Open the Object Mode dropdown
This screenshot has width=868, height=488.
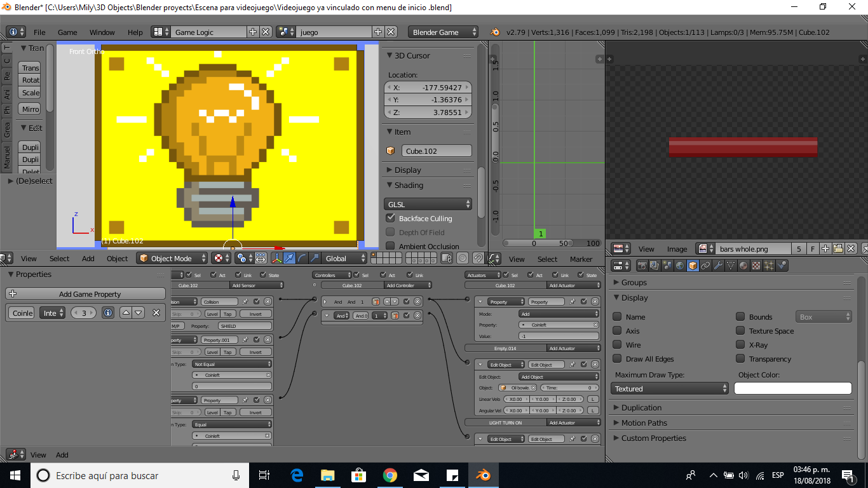click(173, 259)
